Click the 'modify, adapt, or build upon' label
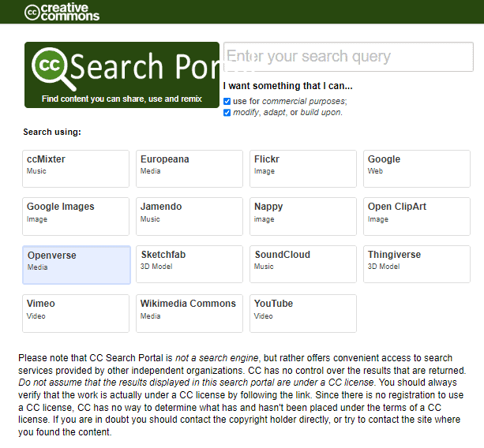 (287, 112)
